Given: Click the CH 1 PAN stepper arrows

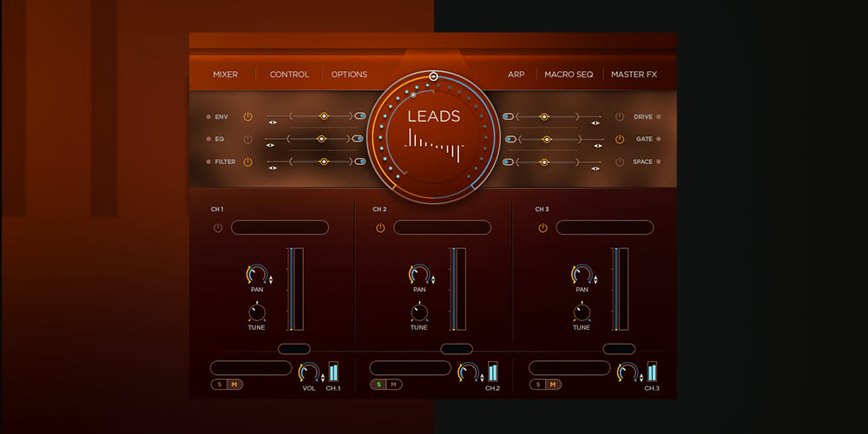Looking at the screenshot, I should point(271,280).
